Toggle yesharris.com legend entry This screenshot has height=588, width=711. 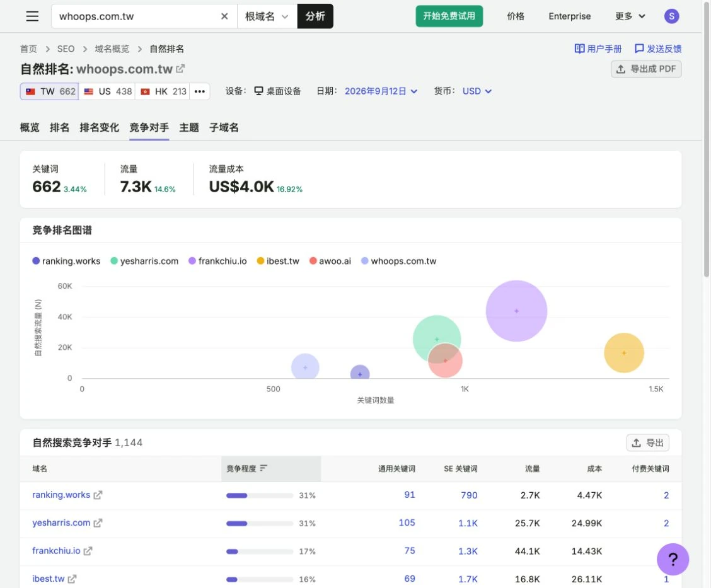tap(144, 261)
